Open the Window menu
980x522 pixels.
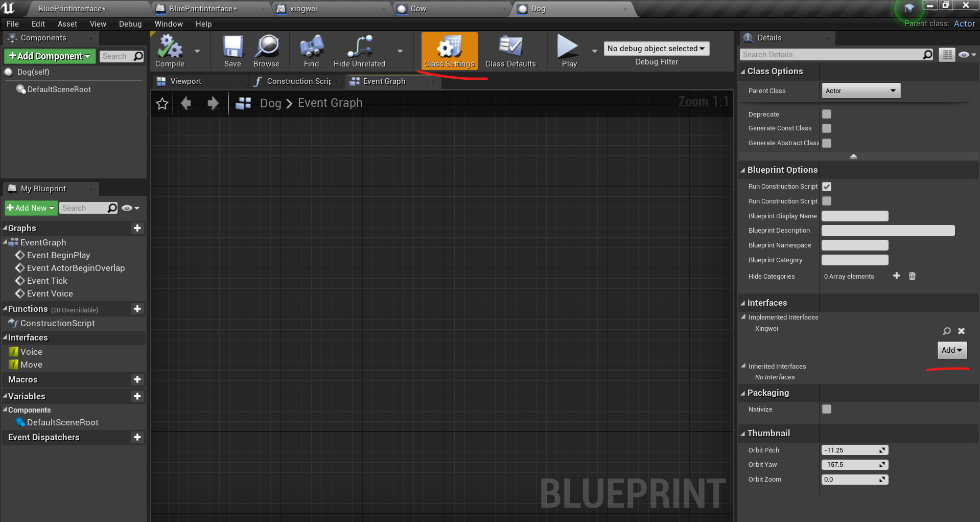(x=169, y=24)
